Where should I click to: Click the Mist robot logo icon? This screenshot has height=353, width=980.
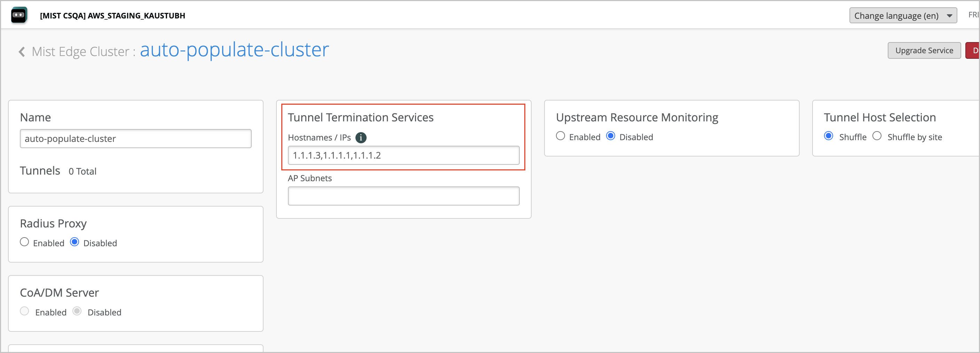(19, 15)
